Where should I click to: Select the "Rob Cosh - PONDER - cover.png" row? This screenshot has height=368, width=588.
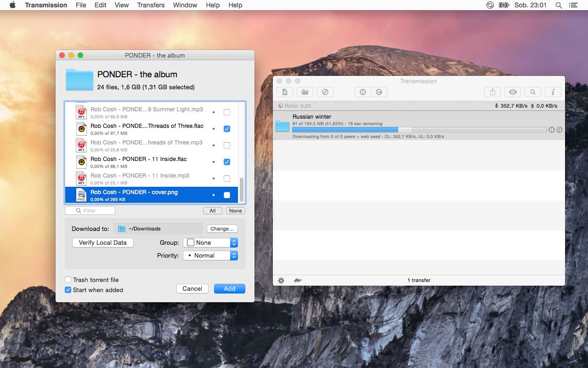click(152, 195)
